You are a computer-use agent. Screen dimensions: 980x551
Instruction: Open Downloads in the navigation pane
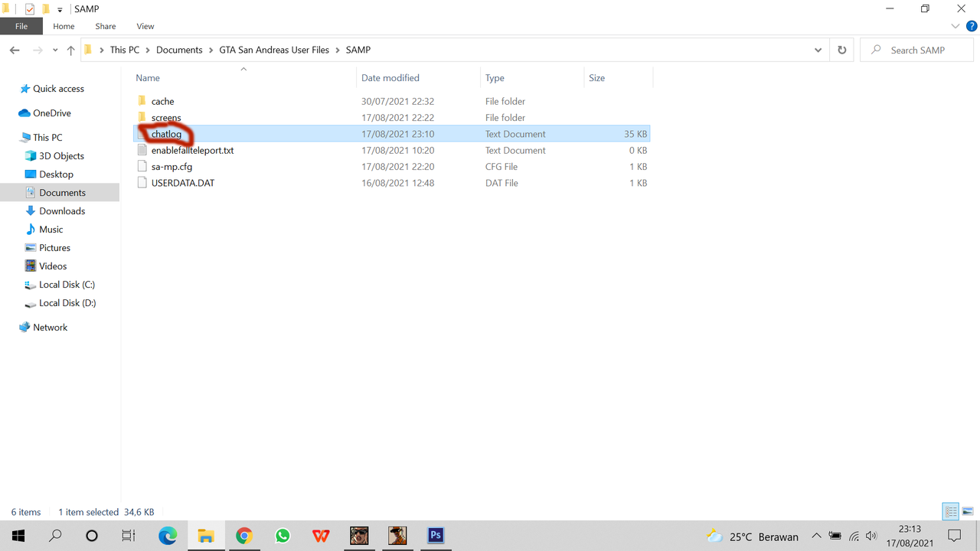[x=62, y=211]
